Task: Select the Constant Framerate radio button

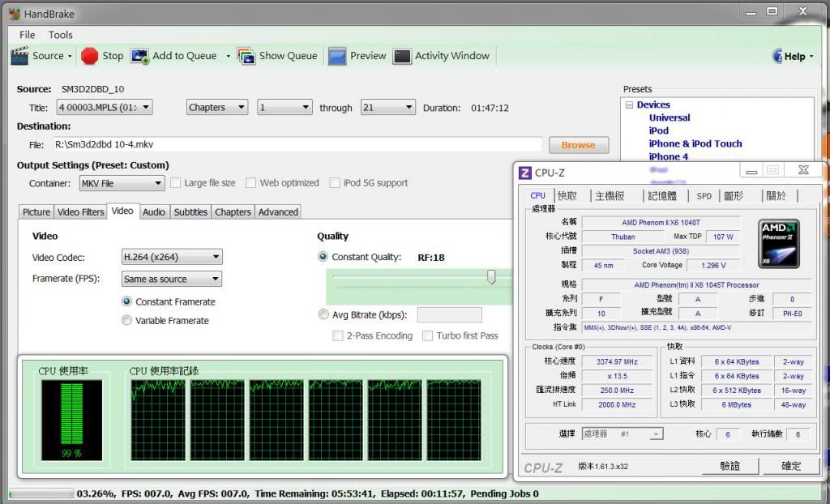Action: (x=126, y=301)
